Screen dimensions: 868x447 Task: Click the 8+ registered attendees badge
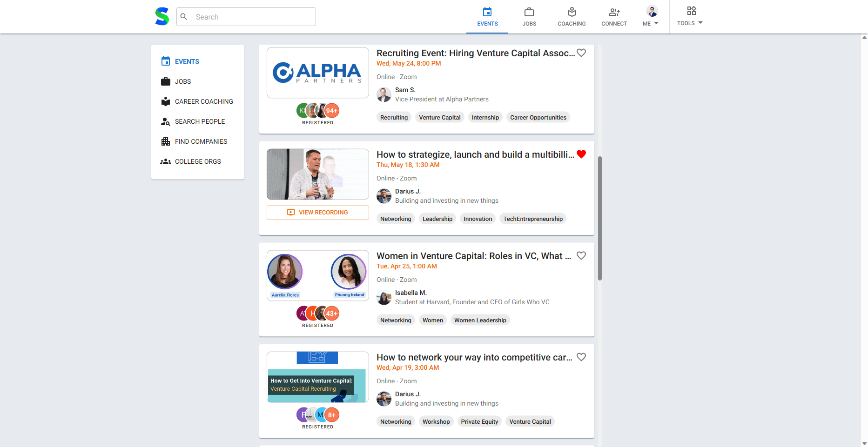pyautogui.click(x=332, y=415)
